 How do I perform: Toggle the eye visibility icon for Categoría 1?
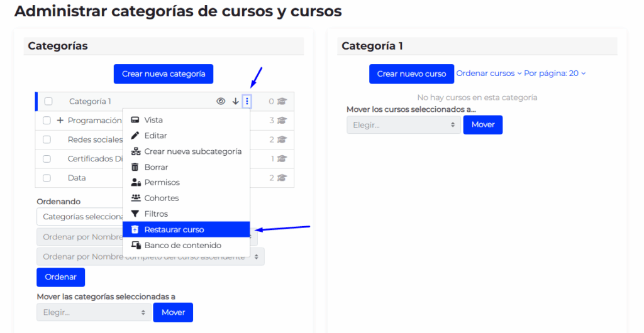click(221, 101)
